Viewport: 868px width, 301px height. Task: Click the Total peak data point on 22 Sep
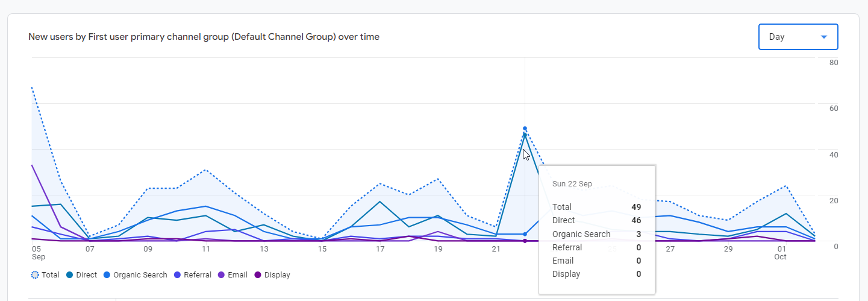pyautogui.click(x=525, y=128)
